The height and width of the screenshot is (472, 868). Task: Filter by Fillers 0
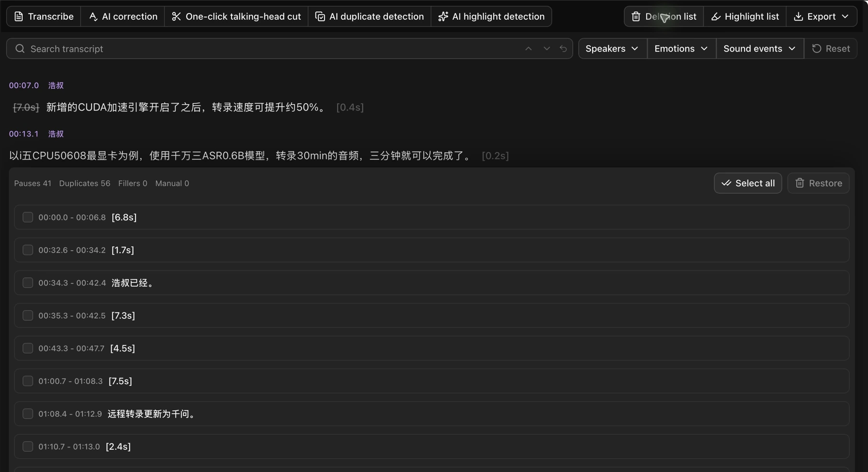coord(133,183)
